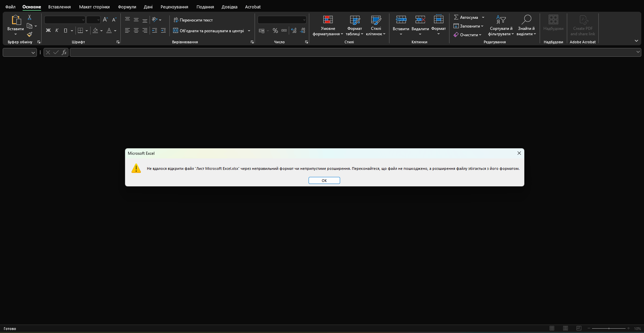644x333 pixels.
Task: Switch to the Рецензування tab
Action: tap(174, 7)
